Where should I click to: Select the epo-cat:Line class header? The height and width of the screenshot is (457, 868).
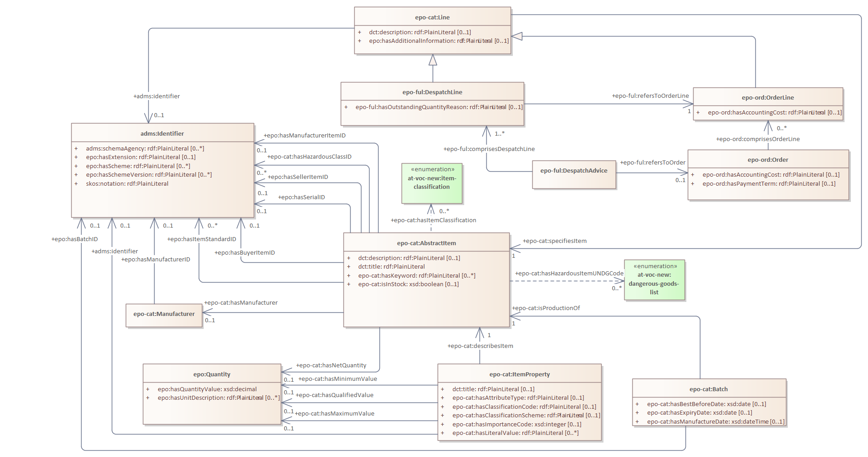pos(432,18)
